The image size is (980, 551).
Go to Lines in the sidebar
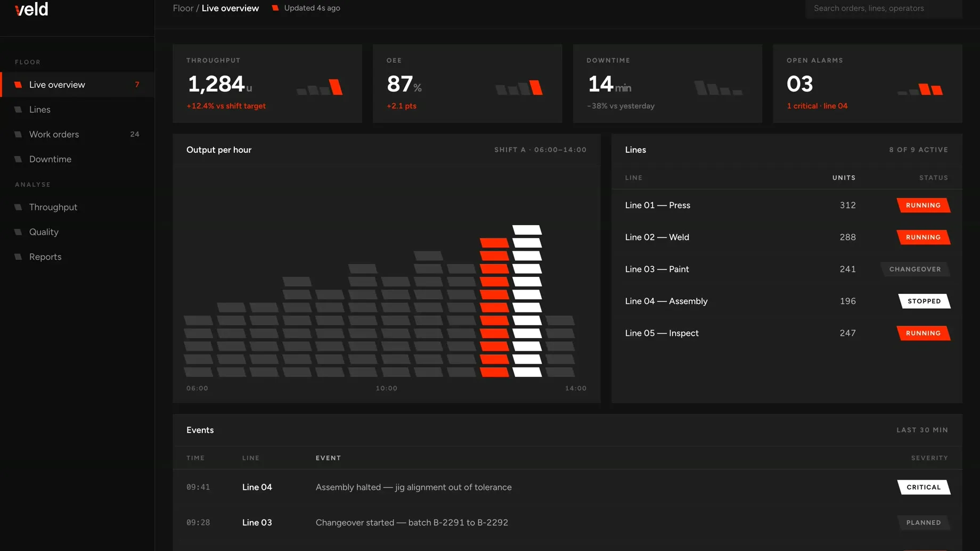point(77,110)
